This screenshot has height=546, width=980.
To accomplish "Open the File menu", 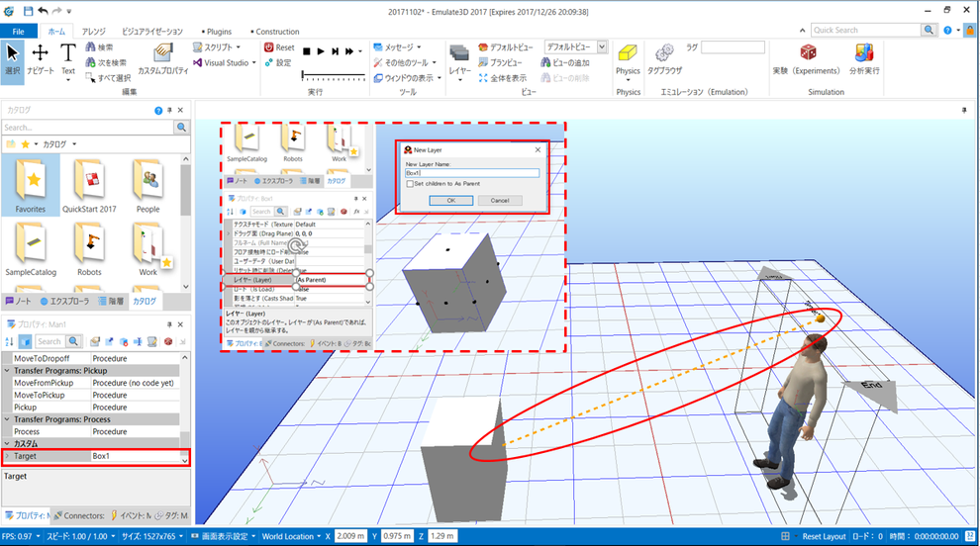I will (19, 32).
